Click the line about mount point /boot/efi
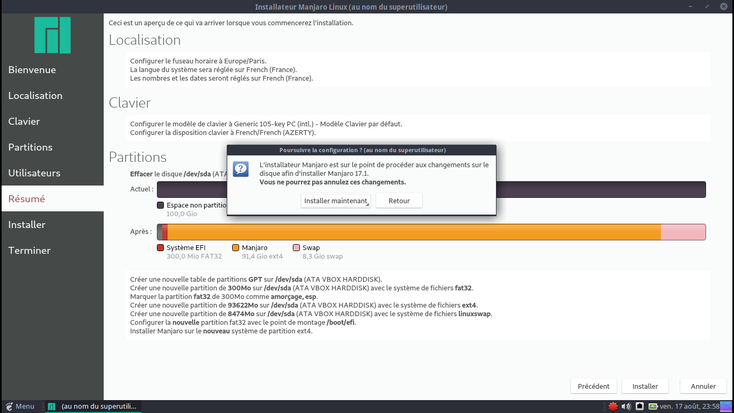 coord(243,322)
